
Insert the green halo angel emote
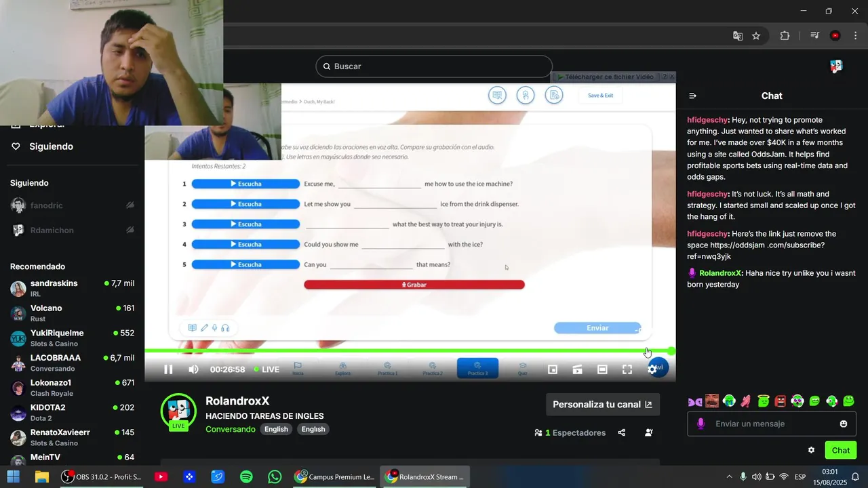pos(764,401)
